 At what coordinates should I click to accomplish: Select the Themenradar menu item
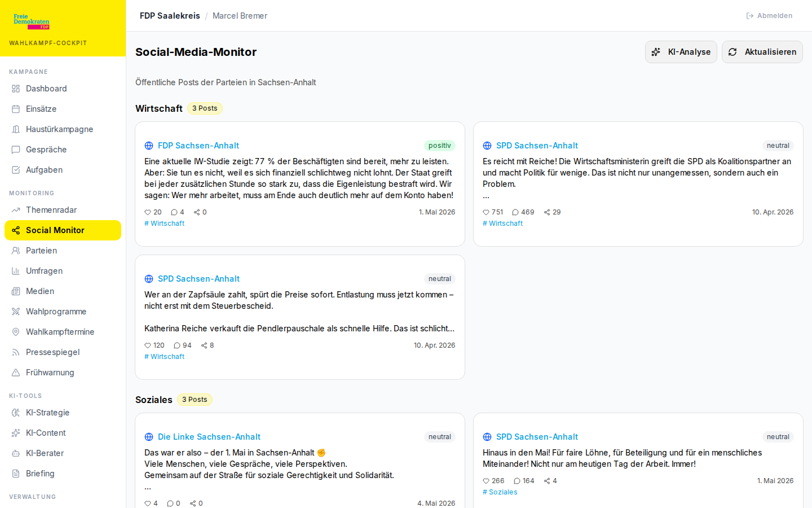coord(63,210)
